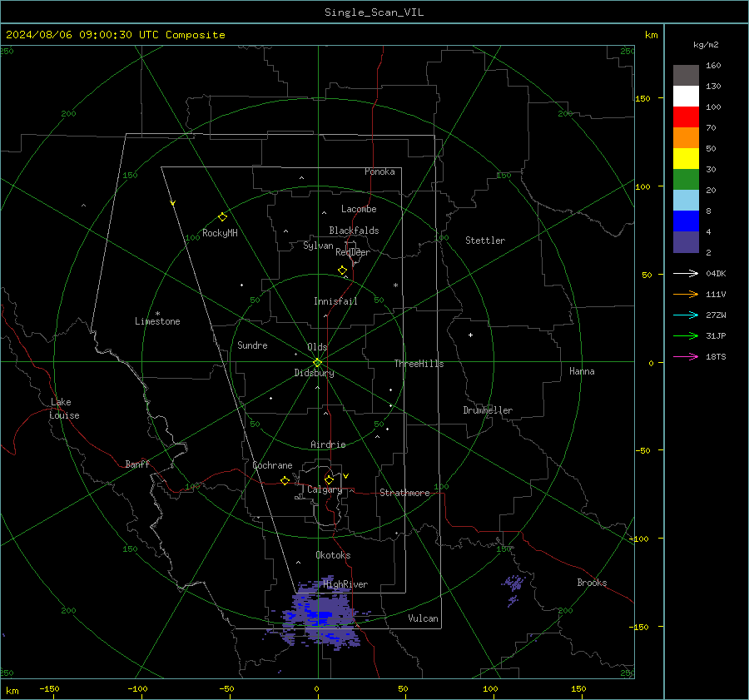
Task: Select the yellow diamond marker below RedDeer
Action: (x=342, y=271)
